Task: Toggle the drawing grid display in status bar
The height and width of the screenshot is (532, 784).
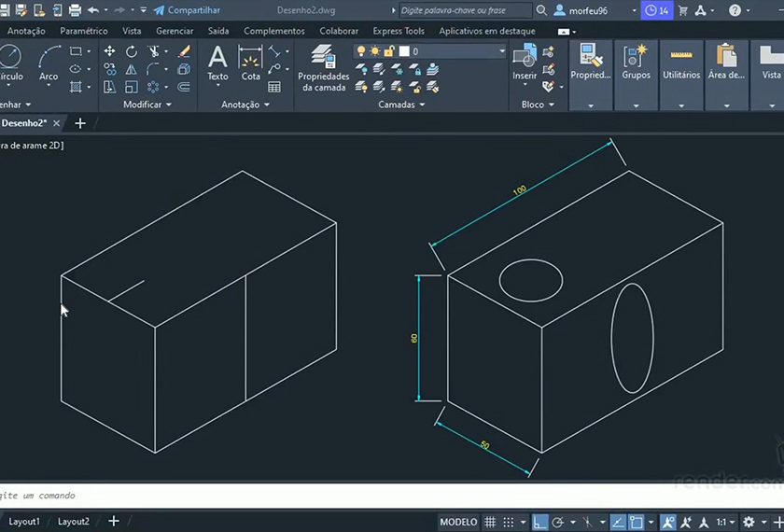Action: pyautogui.click(x=490, y=523)
